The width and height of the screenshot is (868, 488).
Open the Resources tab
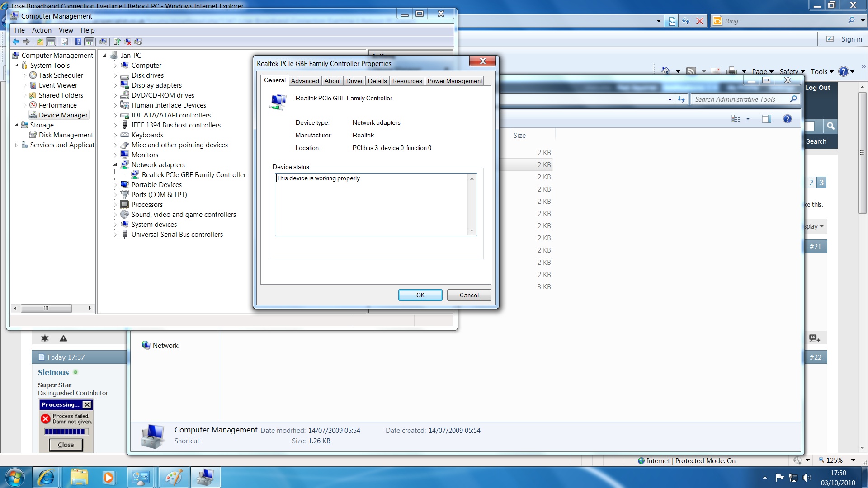pos(407,81)
